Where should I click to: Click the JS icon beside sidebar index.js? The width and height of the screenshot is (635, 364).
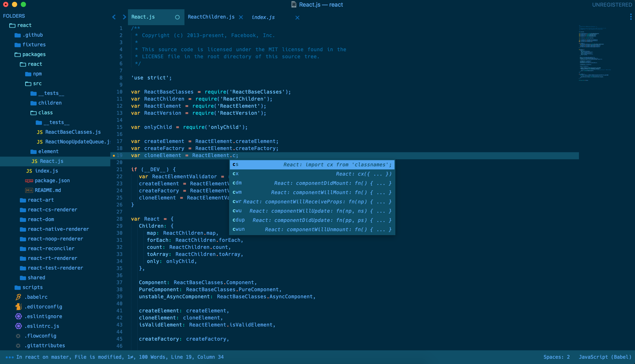click(x=29, y=171)
